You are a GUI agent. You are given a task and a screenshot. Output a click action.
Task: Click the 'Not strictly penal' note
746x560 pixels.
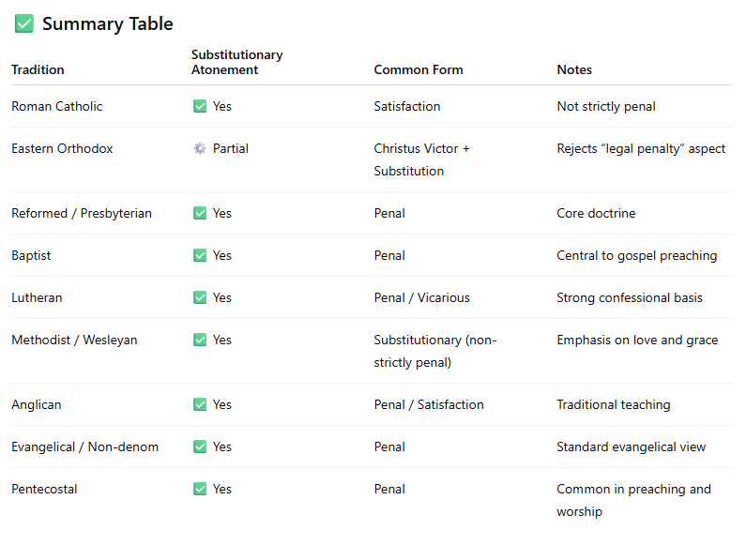pos(605,106)
